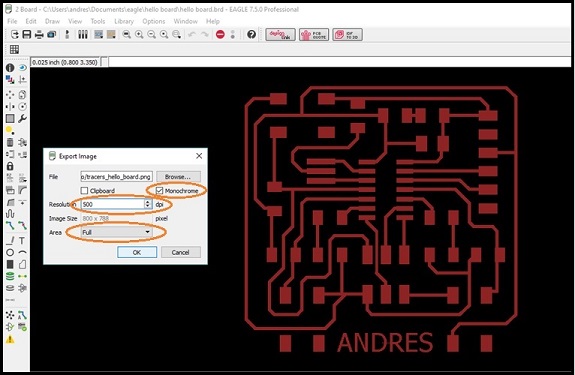Open the Window menu
Viewport: 575px width, 375px height.
185,21
